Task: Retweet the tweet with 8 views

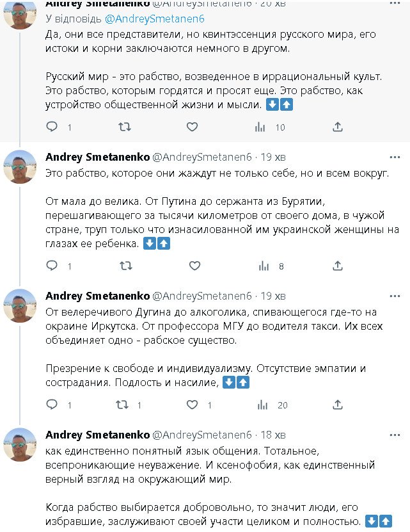Action: (x=125, y=266)
